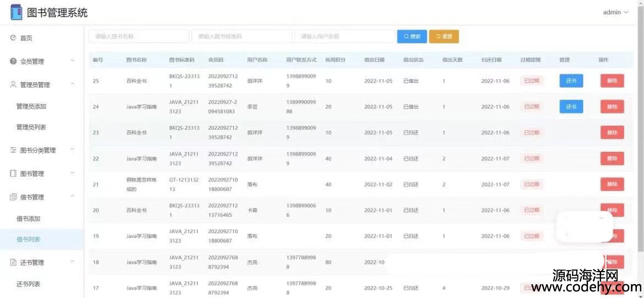Image resolution: width=644 pixels, height=298 pixels.
Task: Expand the 会员管理 submenu chevron
Action: tap(72, 61)
